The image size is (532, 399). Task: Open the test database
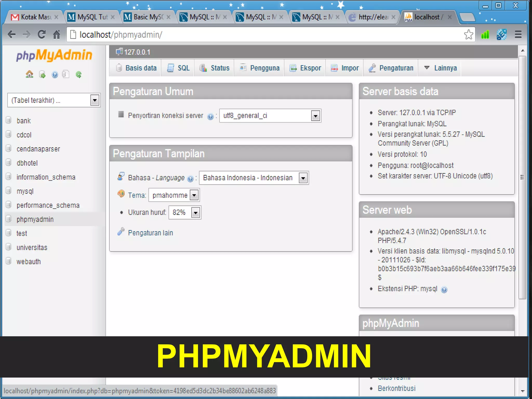22,233
